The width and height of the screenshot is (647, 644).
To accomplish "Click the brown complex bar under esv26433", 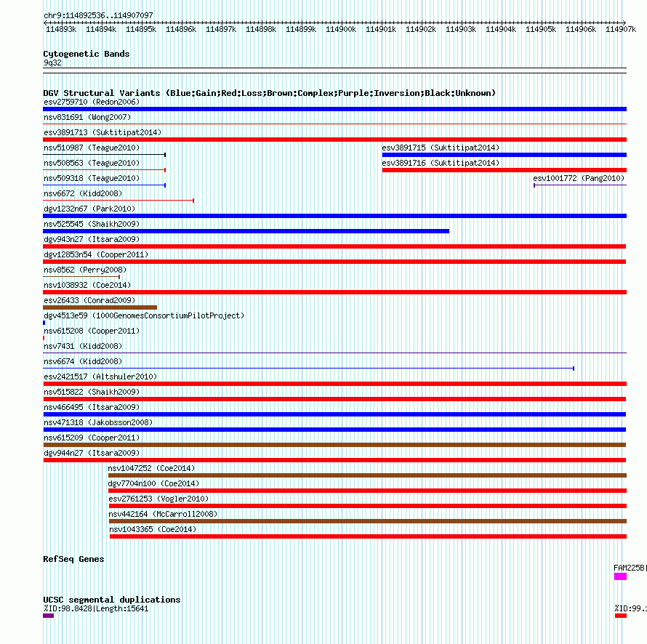I will [100, 307].
